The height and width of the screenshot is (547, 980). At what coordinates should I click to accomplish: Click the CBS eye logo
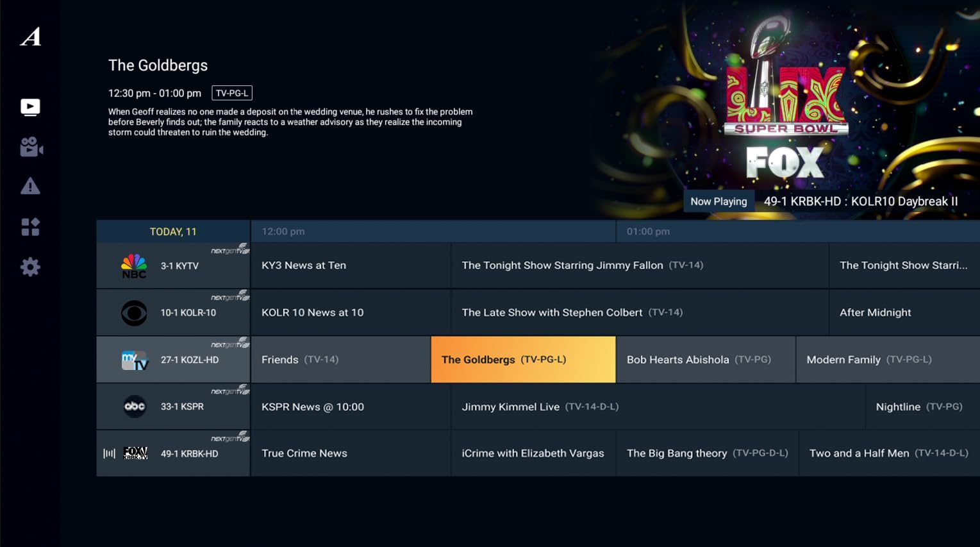click(x=134, y=312)
